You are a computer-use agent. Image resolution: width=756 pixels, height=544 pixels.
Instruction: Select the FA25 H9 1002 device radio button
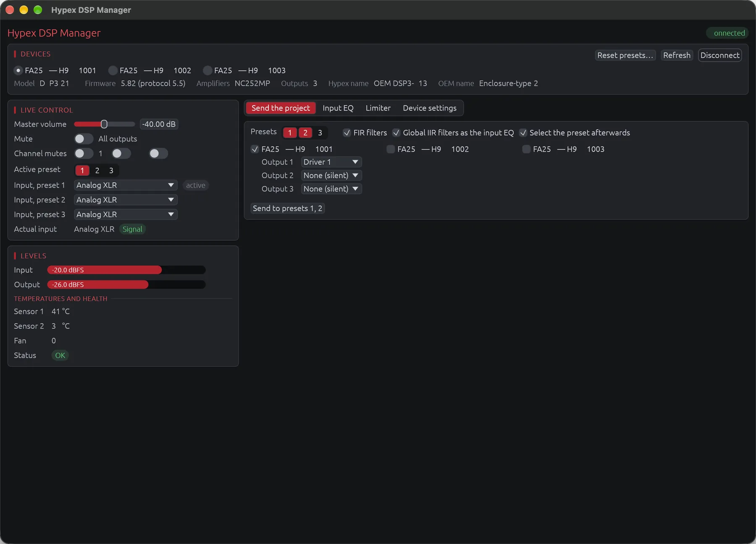113,71
